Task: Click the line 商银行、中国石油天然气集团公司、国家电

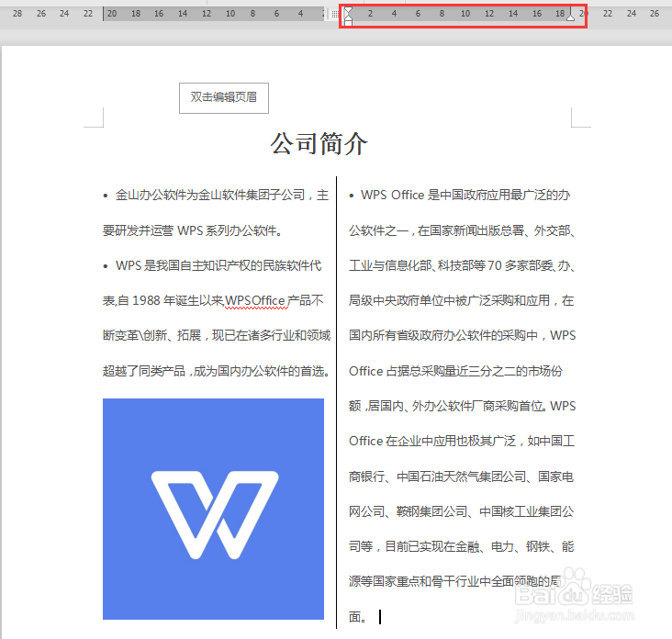Action: coord(461,476)
